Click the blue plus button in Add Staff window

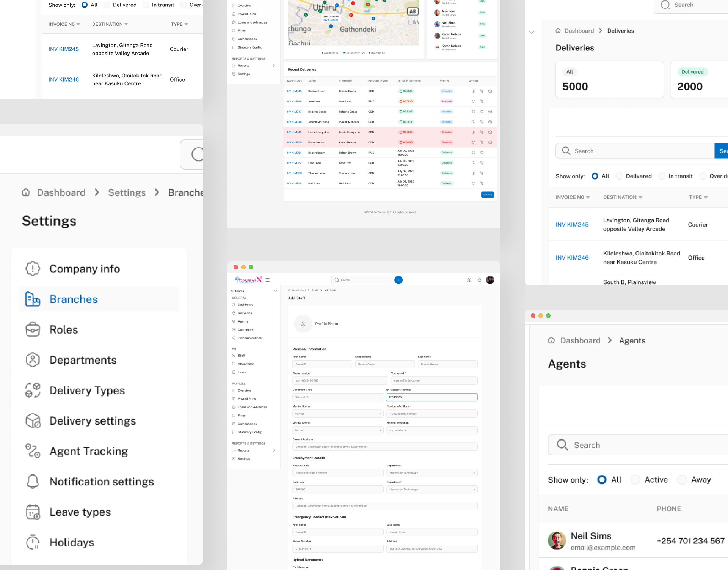[x=399, y=280]
